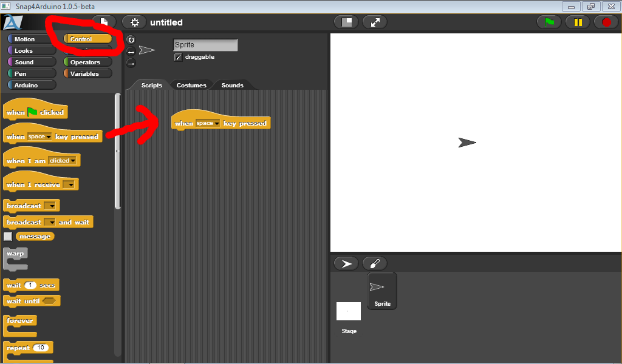The width and height of the screenshot is (622, 364).
Task: Minimize the Snap4Arduino window
Action: pos(571,7)
